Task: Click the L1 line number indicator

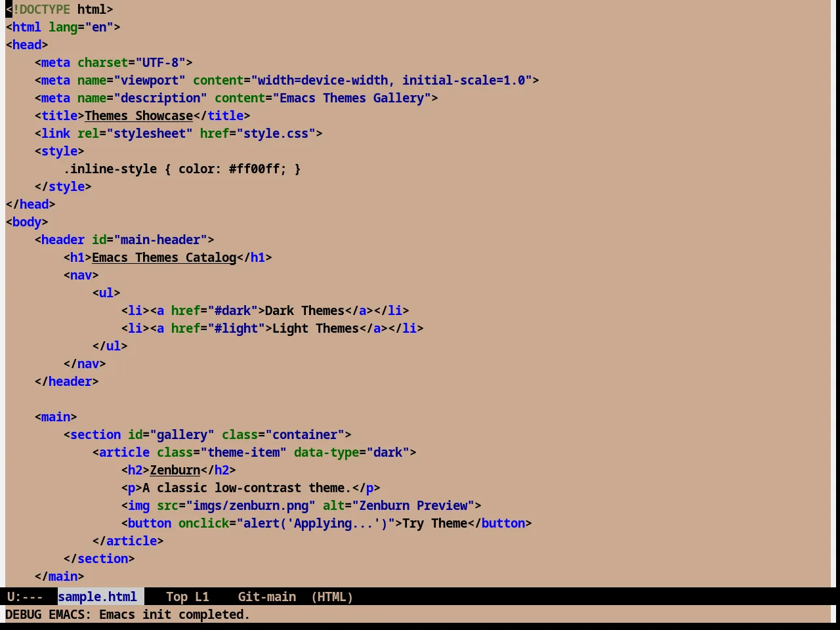Action: [201, 597]
